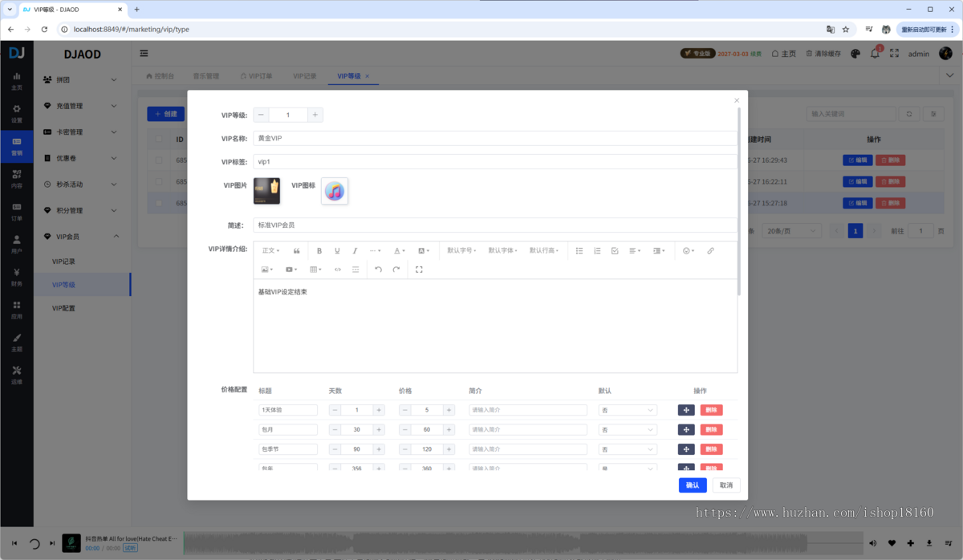Open the editor background color picker
This screenshot has height=560, width=963.
(x=424, y=251)
